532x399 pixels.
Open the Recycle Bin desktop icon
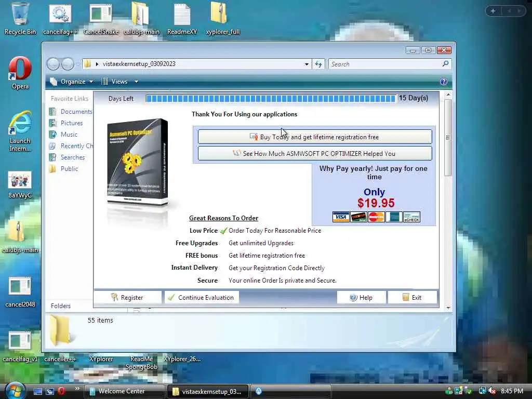[x=20, y=19]
